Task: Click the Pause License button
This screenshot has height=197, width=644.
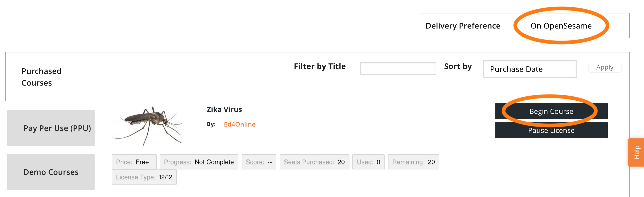Action: click(551, 130)
